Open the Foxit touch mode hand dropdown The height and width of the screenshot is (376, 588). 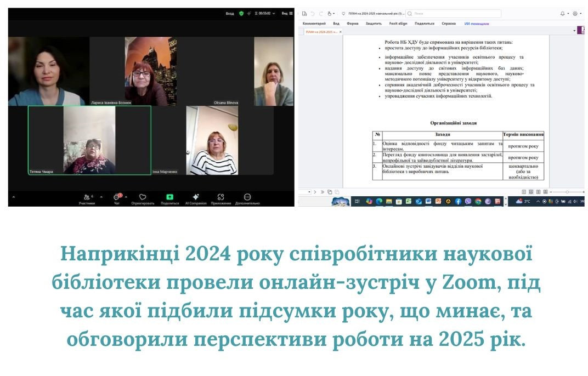(331, 14)
